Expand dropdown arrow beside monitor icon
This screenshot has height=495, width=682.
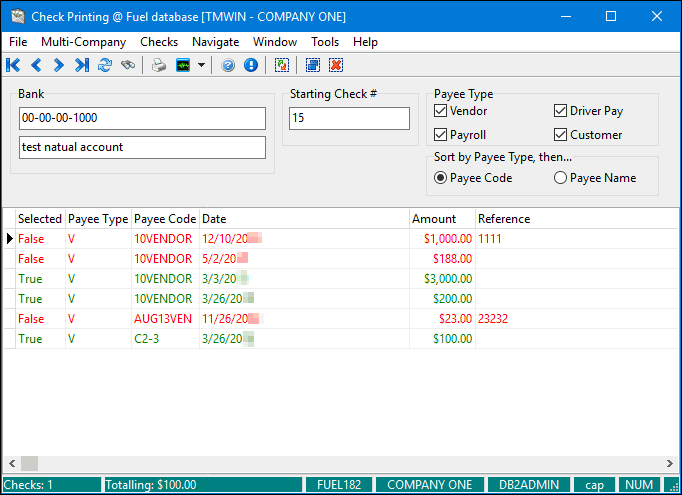point(202,65)
